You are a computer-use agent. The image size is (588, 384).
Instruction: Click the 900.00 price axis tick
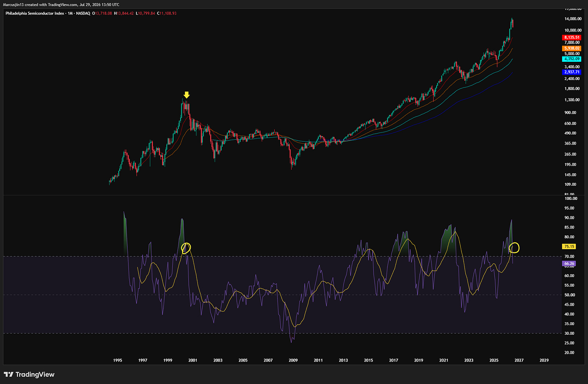(x=570, y=113)
